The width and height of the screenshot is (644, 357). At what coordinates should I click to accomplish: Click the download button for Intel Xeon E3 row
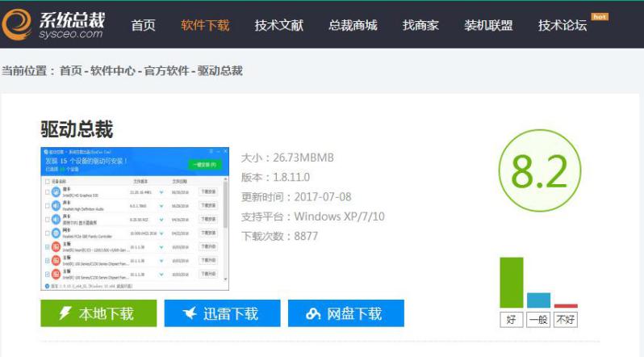[x=209, y=247]
